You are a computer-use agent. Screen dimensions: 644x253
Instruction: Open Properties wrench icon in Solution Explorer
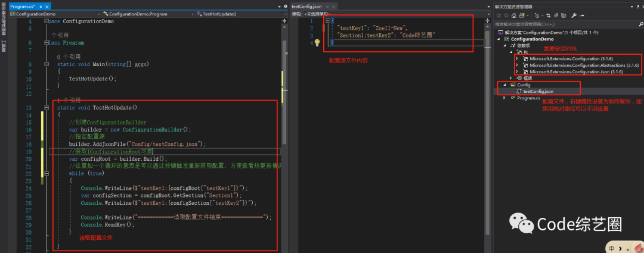(574, 15)
